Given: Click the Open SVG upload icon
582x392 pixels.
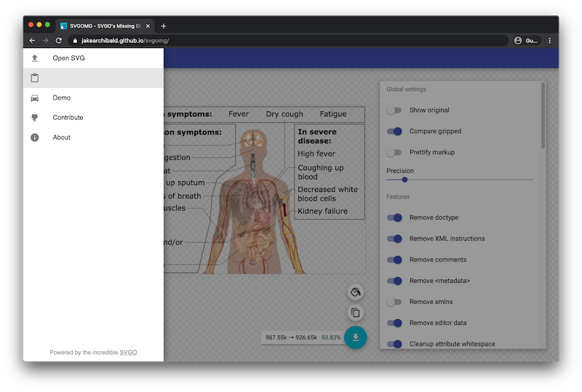Looking at the screenshot, I should click(x=34, y=58).
